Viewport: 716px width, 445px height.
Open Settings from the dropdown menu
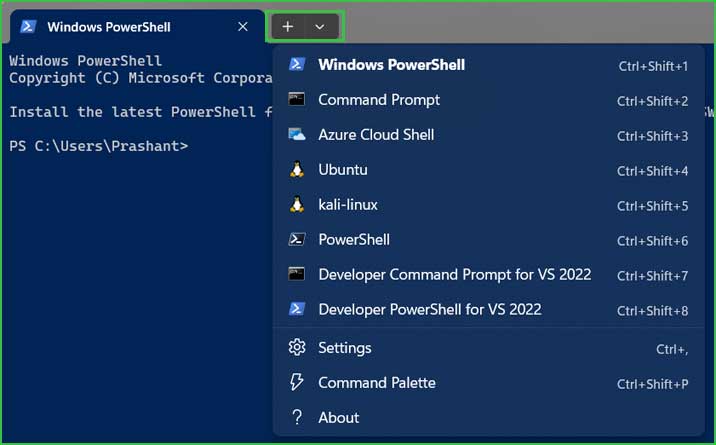(x=489, y=348)
